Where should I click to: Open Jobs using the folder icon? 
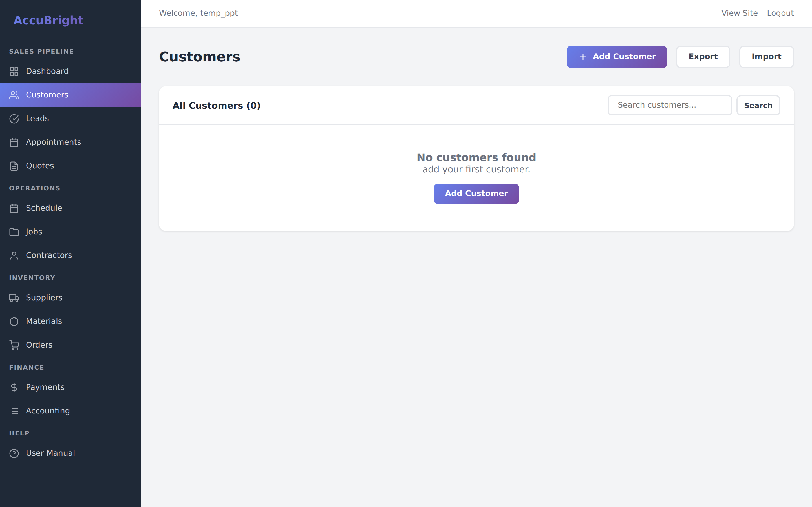(14, 232)
